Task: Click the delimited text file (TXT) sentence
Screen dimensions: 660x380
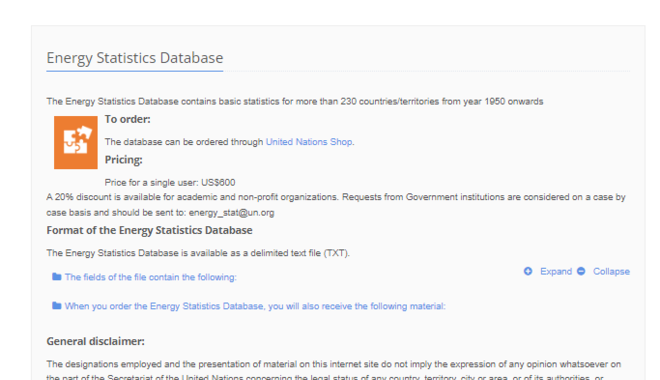Action: pyautogui.click(x=198, y=253)
